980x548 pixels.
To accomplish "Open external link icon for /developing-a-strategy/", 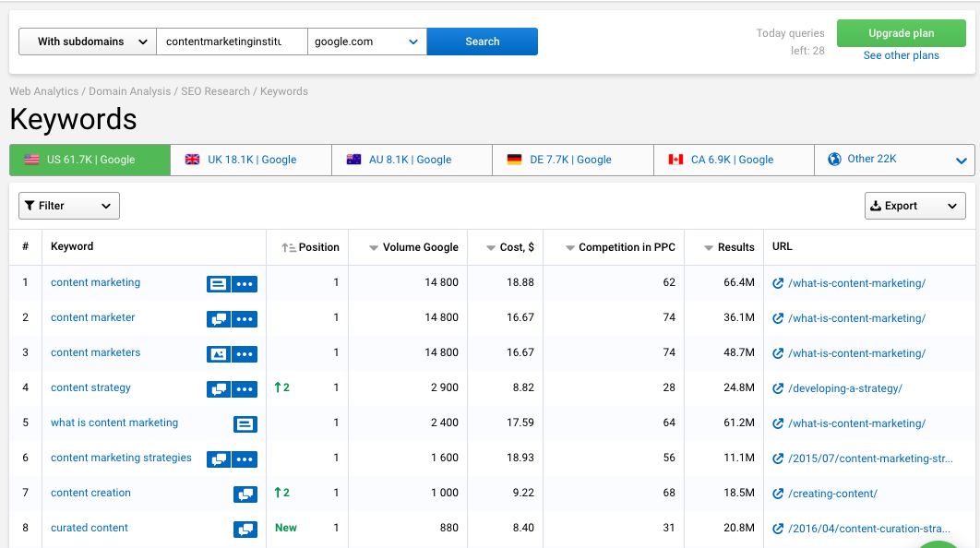I will (778, 388).
